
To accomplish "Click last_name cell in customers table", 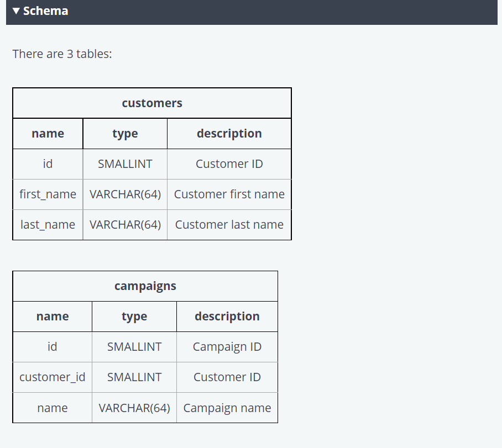I will click(48, 225).
